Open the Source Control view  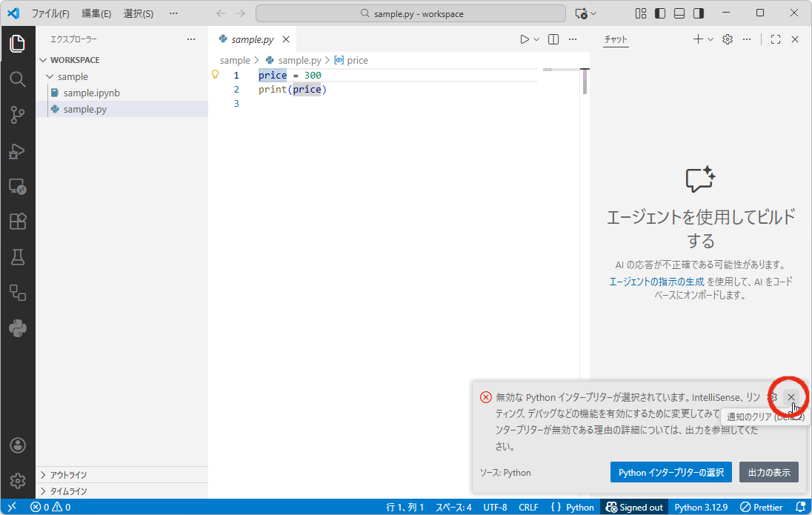(x=18, y=115)
